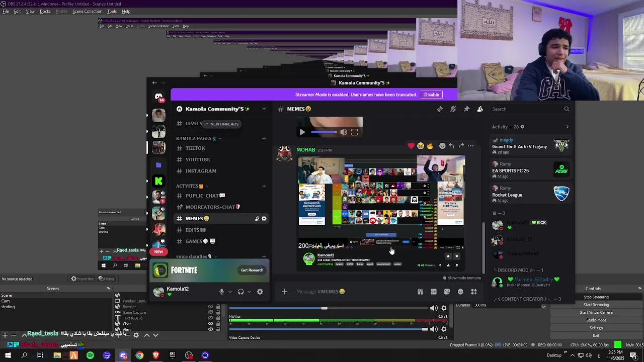Open Google Chrome from the taskbar
644x362 pixels.
(x=139, y=355)
